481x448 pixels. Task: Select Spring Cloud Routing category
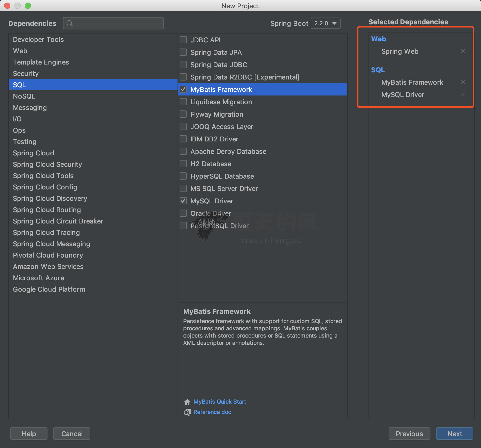coord(93,210)
